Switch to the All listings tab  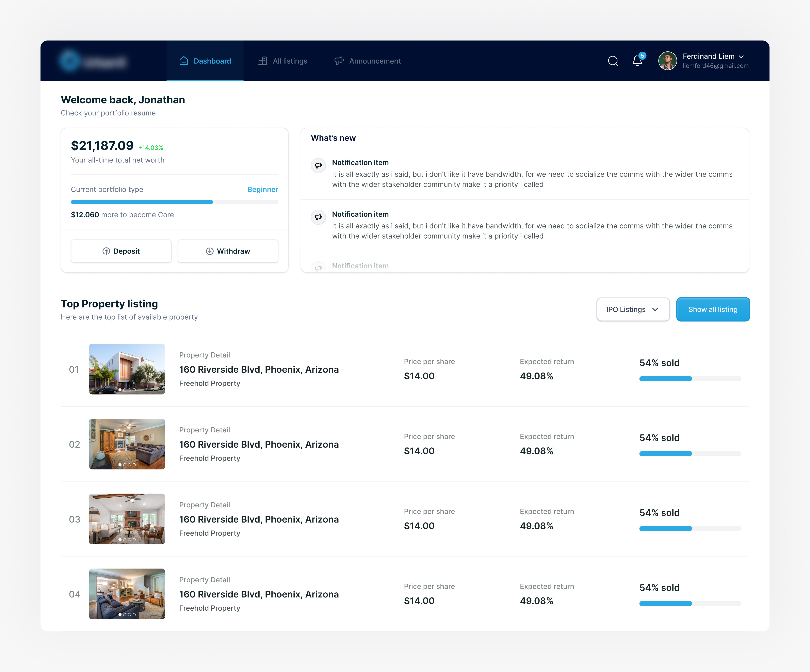point(290,61)
